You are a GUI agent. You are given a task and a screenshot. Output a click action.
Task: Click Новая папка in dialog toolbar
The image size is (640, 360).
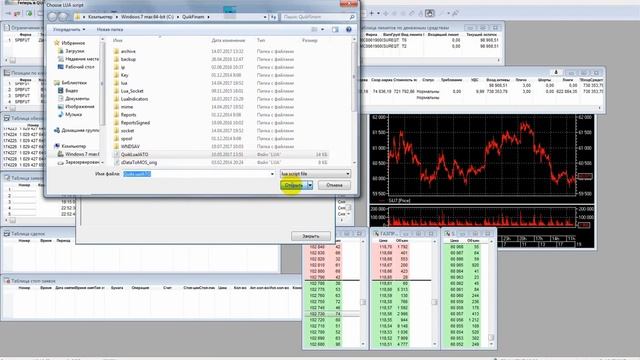(x=110, y=29)
